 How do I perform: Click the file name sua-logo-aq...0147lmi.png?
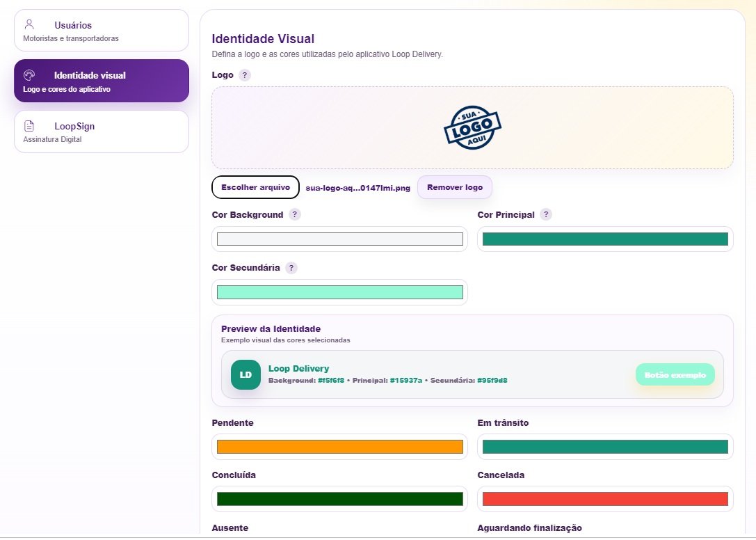[x=357, y=188]
